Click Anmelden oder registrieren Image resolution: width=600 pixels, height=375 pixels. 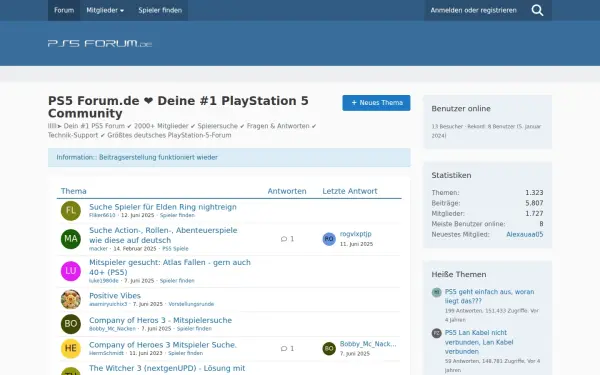pyautogui.click(x=473, y=10)
